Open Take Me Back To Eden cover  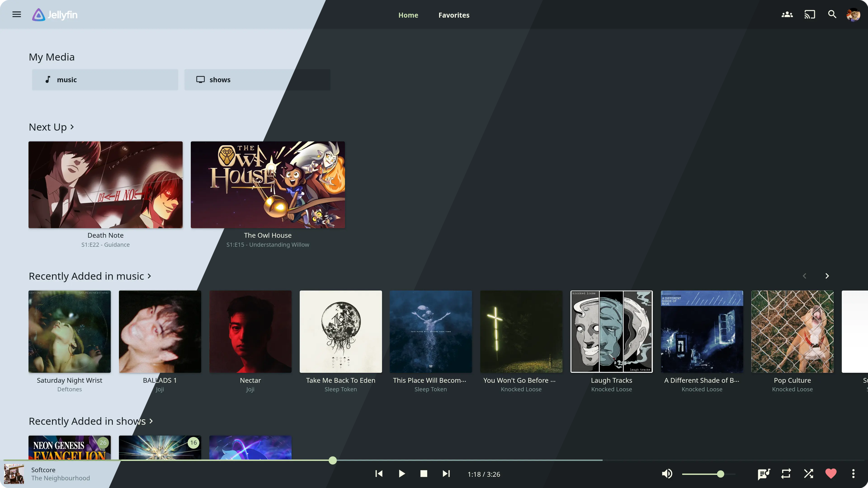click(x=341, y=332)
